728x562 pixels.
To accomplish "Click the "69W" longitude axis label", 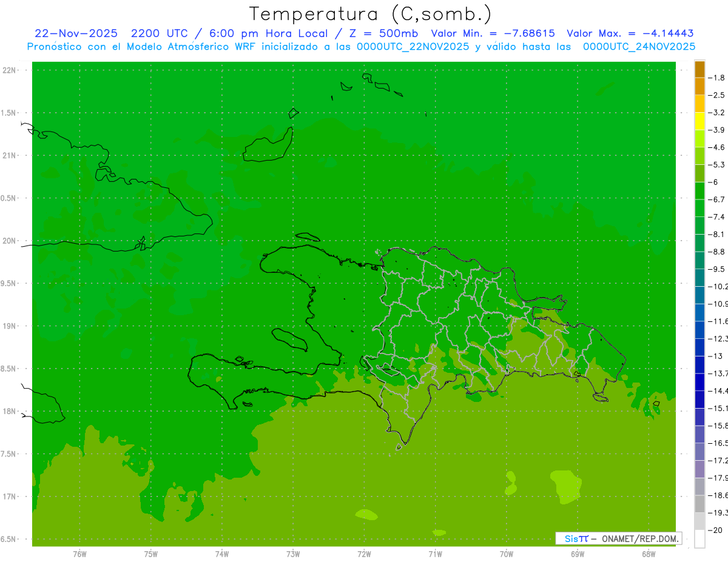I will pos(578,554).
